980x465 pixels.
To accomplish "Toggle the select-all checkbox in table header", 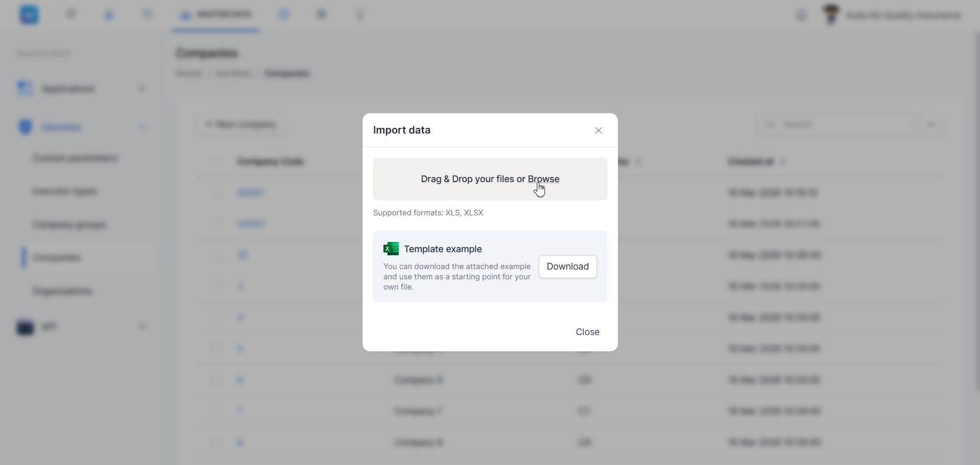I will click(217, 162).
